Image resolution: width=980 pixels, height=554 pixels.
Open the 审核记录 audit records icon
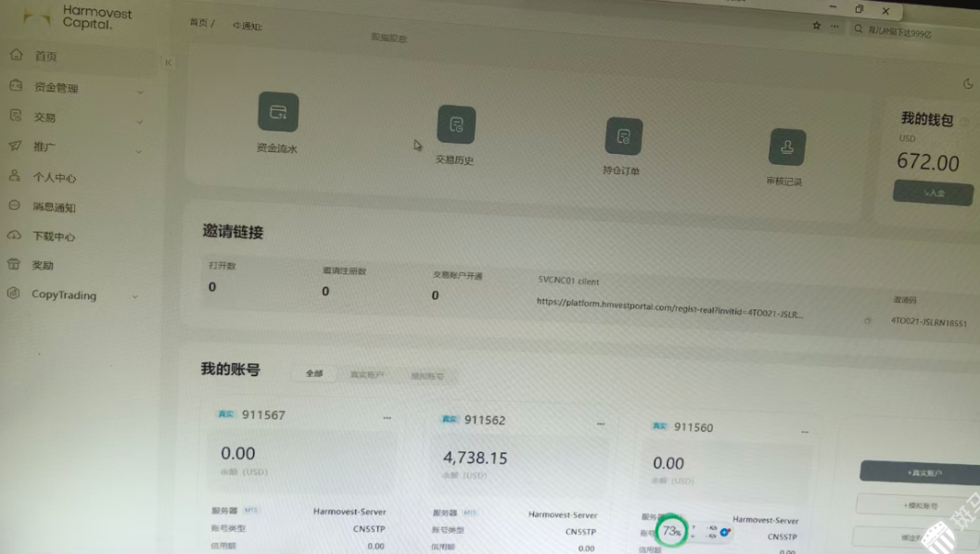click(787, 146)
